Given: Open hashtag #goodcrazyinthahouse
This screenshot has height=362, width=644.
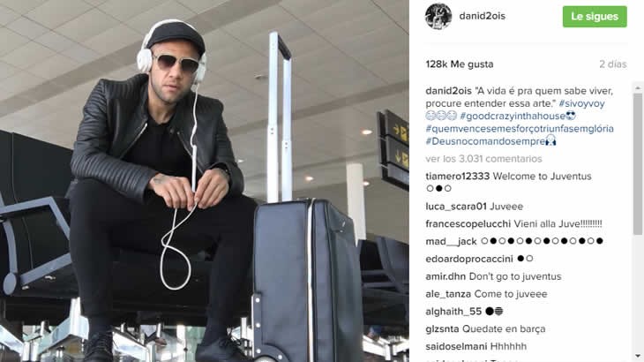Looking at the screenshot, I should [x=513, y=117].
